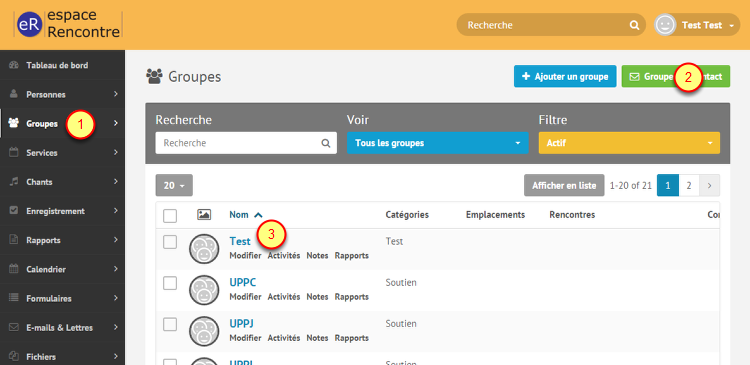Open Personnes menu item

pyautogui.click(x=62, y=94)
